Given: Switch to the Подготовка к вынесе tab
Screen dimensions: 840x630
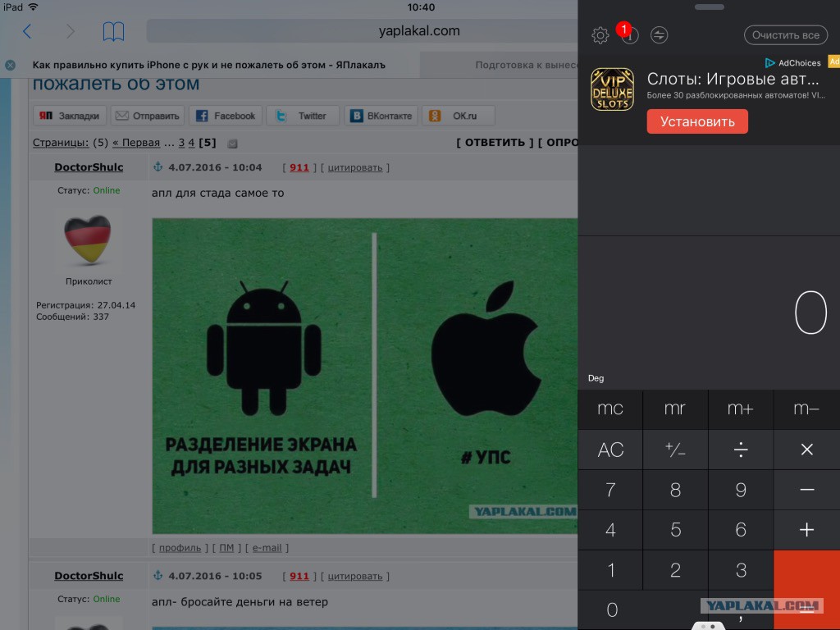Looking at the screenshot, I should click(x=499, y=65).
